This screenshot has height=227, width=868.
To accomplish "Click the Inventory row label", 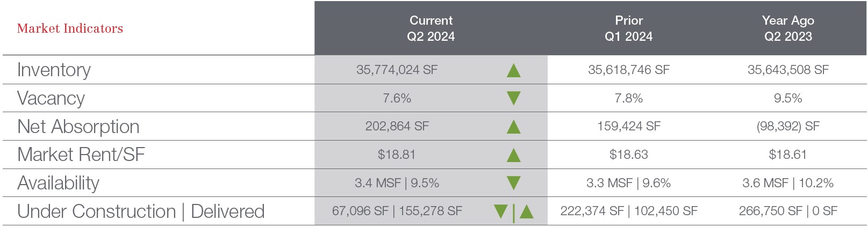I will tap(54, 70).
